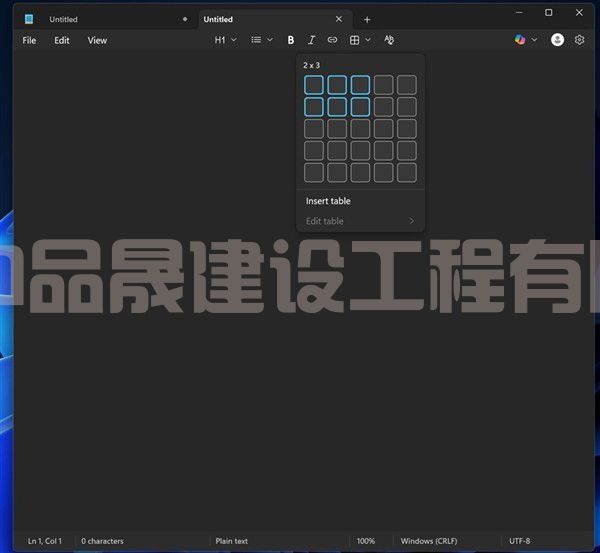600x553 pixels.
Task: Insert a hyperlink using the link icon
Action: point(332,40)
